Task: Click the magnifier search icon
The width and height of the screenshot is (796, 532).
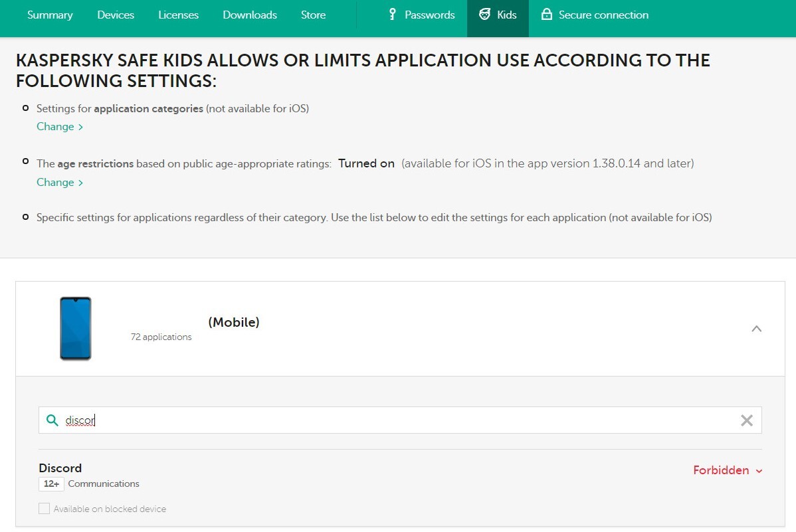Action: coord(52,420)
